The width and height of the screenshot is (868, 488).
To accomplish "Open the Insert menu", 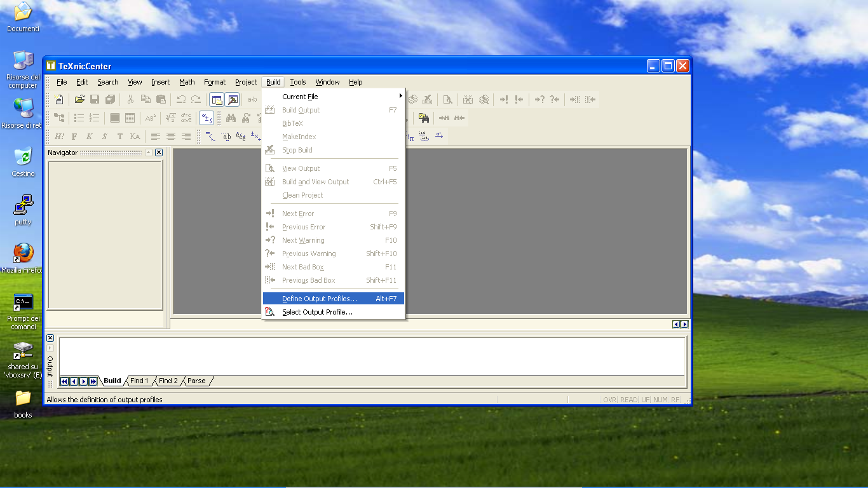I will pyautogui.click(x=161, y=82).
